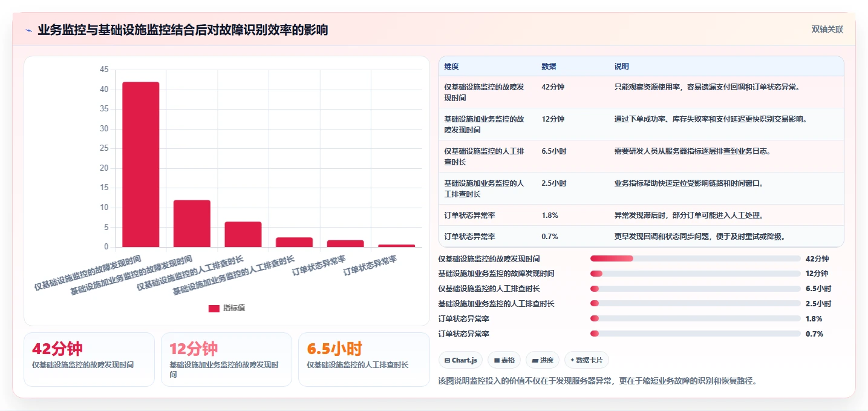
Task: Click the tallest chart bar reaching 42
Action: point(141,165)
